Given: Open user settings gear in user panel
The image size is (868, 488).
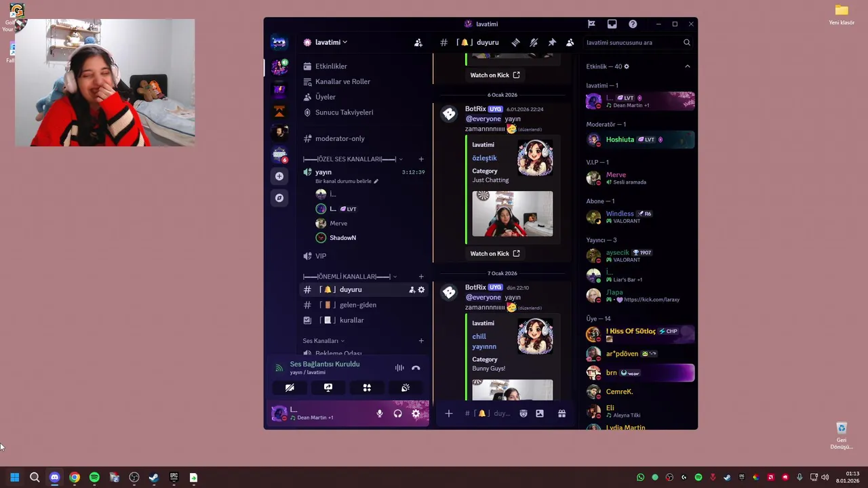Looking at the screenshot, I should point(416,413).
